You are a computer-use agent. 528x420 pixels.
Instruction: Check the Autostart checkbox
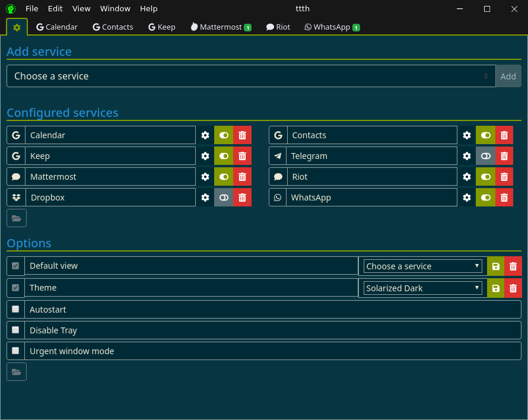15,309
